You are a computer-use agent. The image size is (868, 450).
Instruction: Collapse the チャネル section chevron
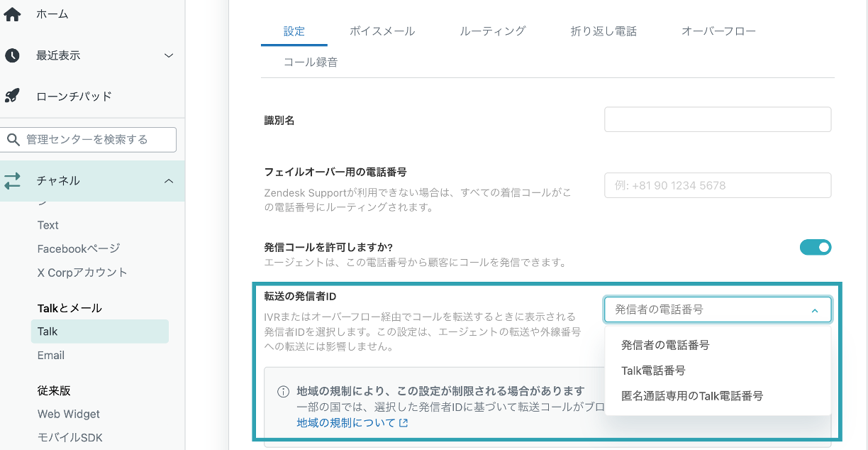(169, 181)
